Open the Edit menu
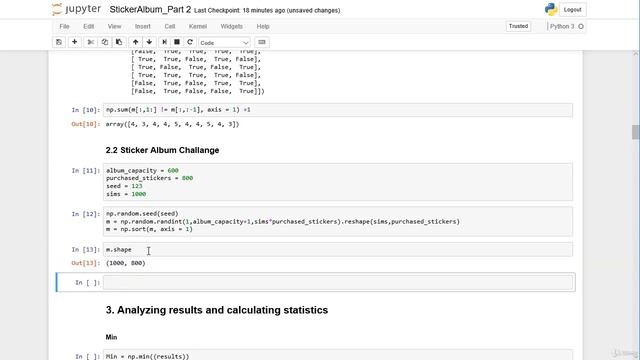The width and height of the screenshot is (640, 360). coord(89,27)
